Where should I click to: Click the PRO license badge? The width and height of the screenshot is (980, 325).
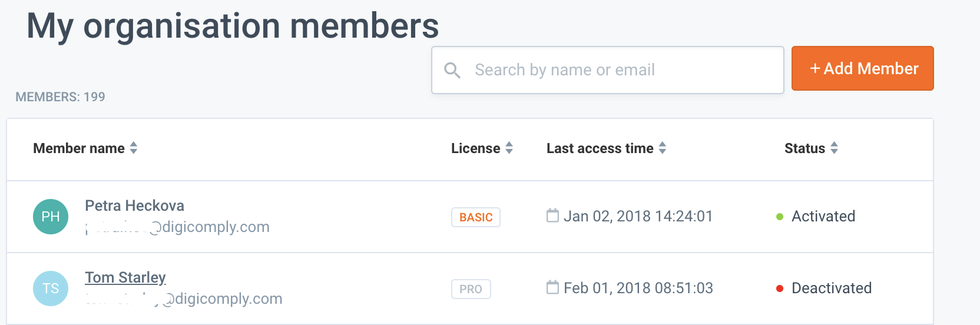tap(471, 289)
